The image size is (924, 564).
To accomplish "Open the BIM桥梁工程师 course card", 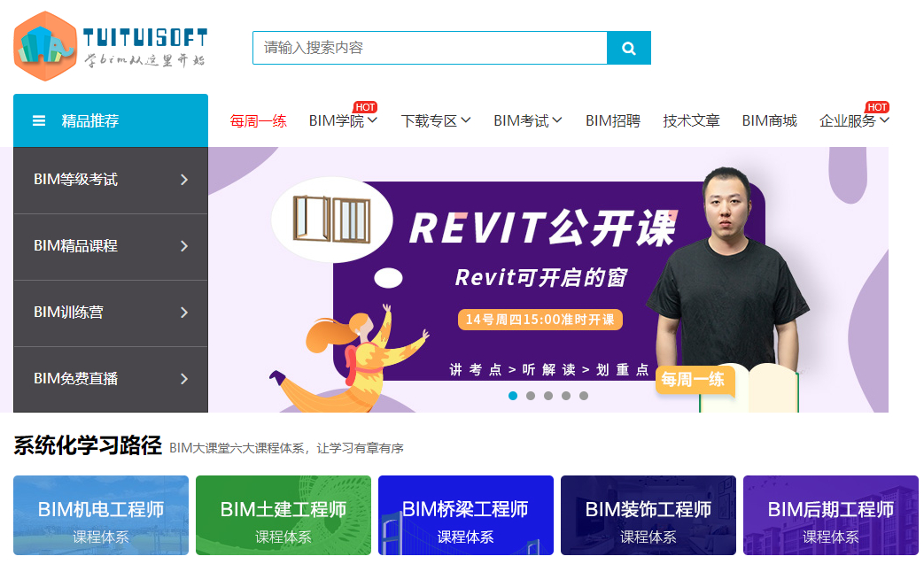I will [465, 515].
